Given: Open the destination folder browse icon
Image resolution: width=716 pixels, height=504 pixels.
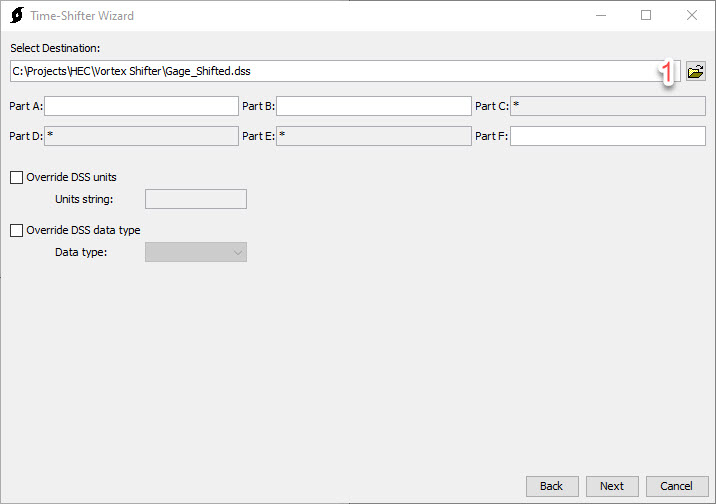Looking at the screenshot, I should coord(695,71).
